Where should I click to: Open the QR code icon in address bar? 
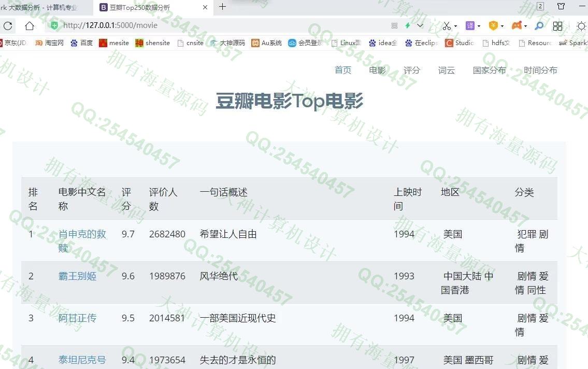coord(394,25)
